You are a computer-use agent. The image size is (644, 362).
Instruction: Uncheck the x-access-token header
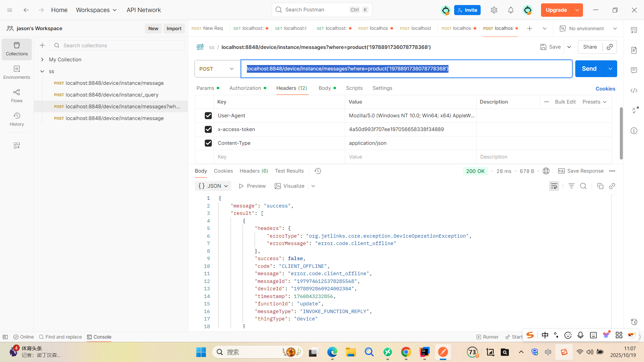(208, 129)
